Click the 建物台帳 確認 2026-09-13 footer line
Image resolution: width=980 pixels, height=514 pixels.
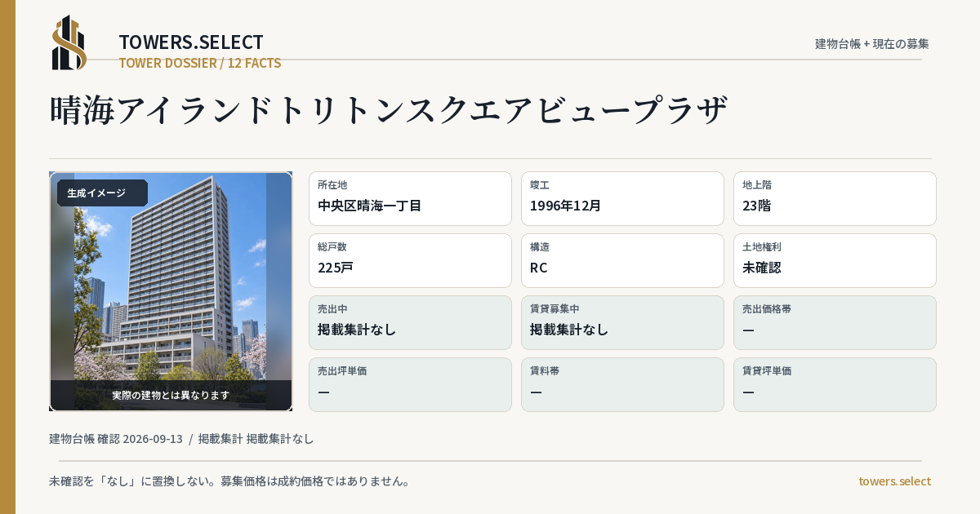181,439
